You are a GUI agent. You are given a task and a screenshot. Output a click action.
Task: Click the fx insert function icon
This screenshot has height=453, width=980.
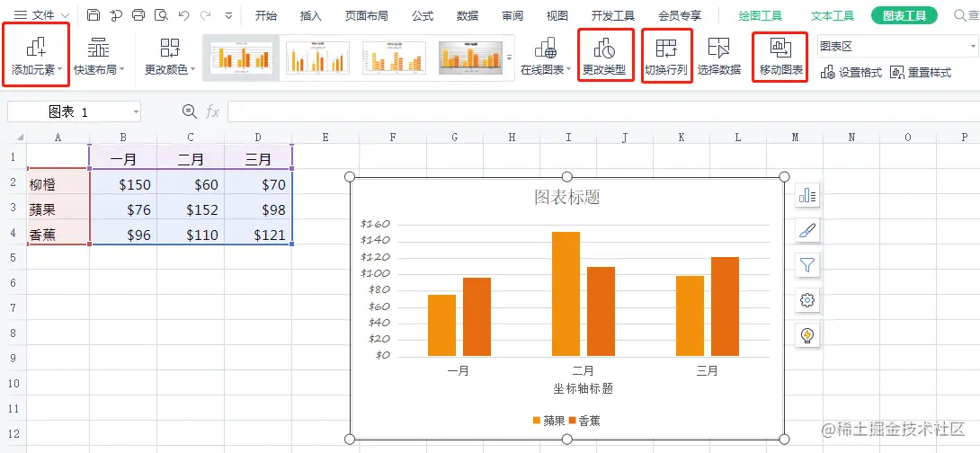point(213,111)
